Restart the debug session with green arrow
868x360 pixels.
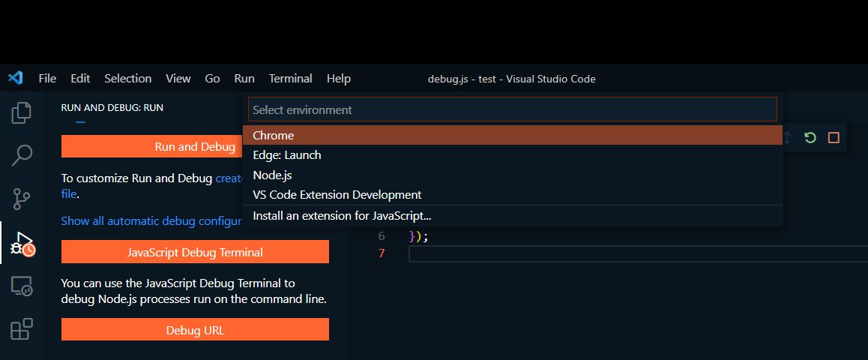coord(810,137)
